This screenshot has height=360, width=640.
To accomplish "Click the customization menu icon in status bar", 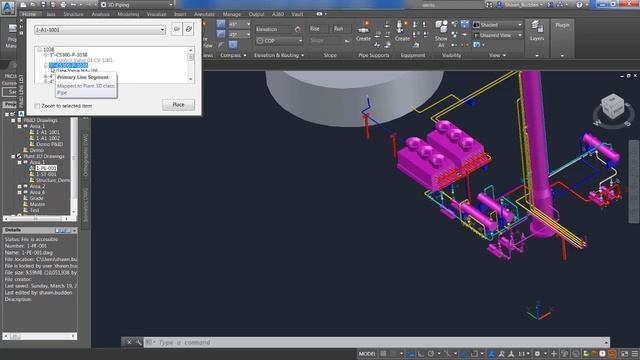I will (x=635, y=353).
